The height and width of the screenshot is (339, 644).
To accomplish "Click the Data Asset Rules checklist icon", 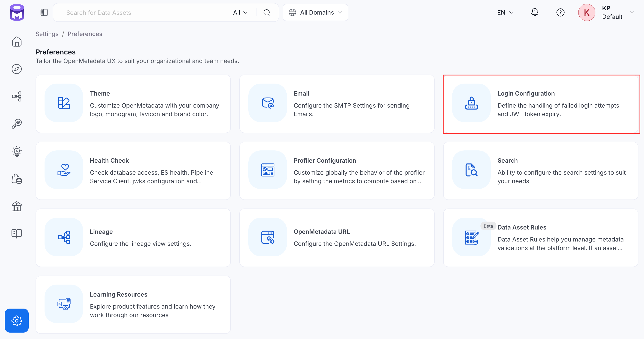I will coord(471,237).
